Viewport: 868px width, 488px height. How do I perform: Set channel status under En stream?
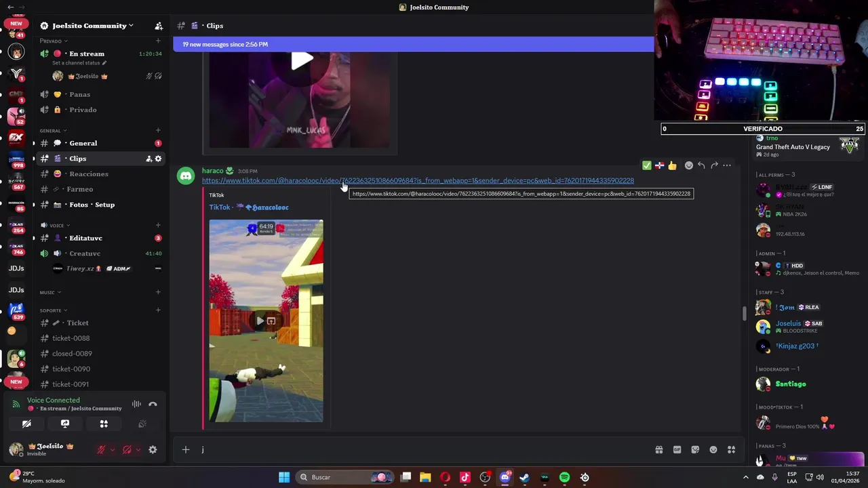click(x=79, y=63)
